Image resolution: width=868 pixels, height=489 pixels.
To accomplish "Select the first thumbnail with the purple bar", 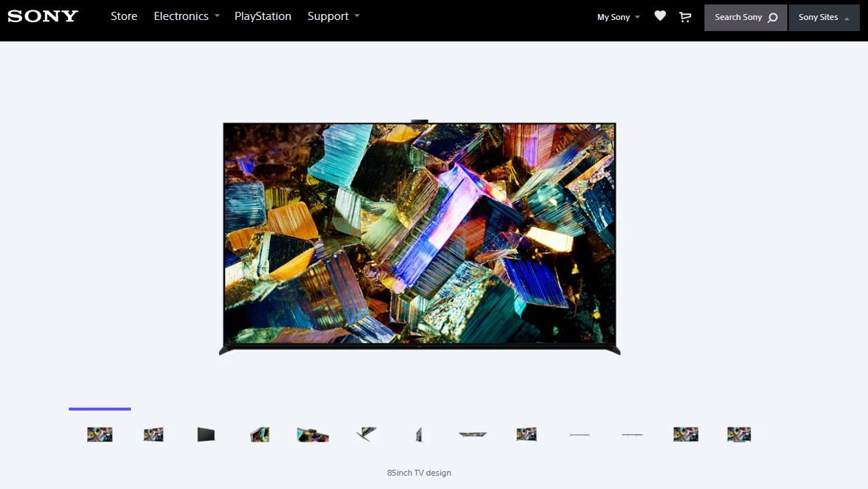I will pos(100,434).
